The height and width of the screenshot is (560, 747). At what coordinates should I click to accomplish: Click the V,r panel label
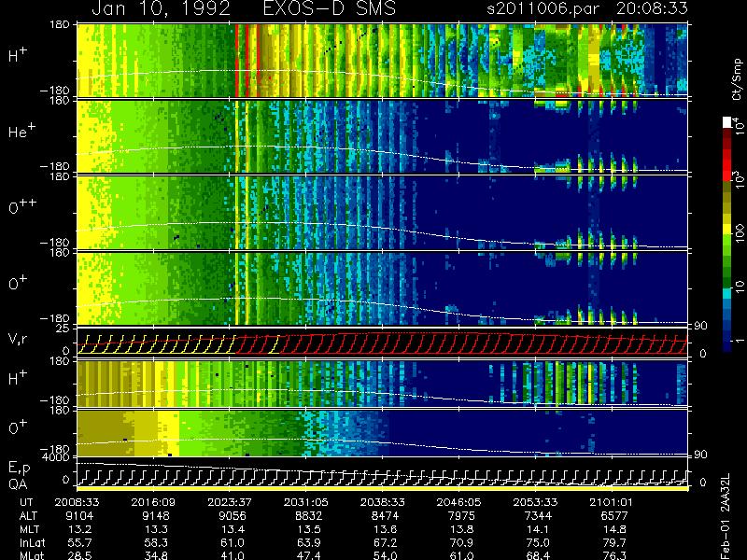pos(18,339)
